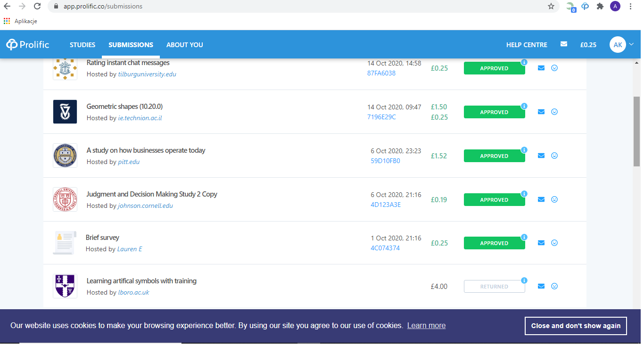Image resolution: width=644 pixels, height=362 pixels.
Task: Message researcher for Learning artifical symbols study
Action: tap(541, 286)
